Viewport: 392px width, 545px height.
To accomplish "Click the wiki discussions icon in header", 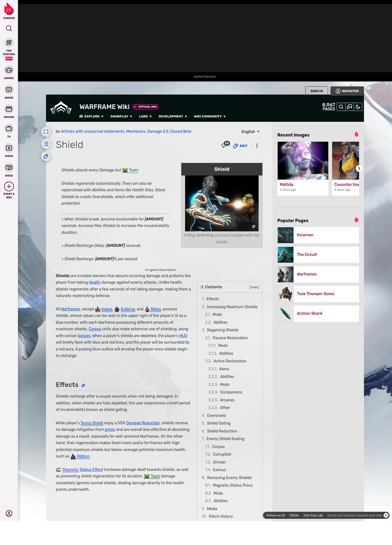I will (350, 107).
